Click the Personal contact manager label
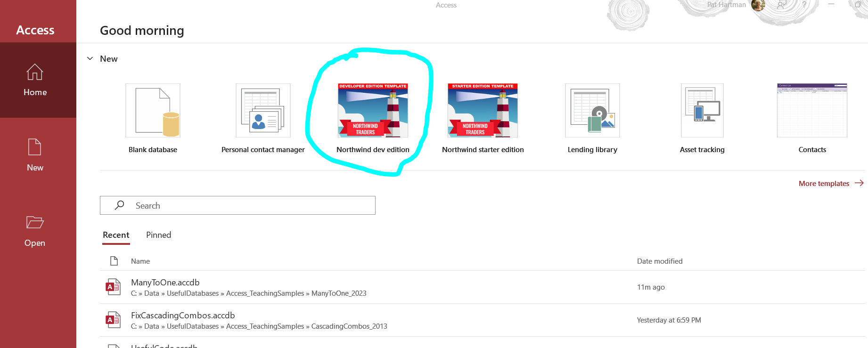The image size is (868, 348). [x=263, y=150]
